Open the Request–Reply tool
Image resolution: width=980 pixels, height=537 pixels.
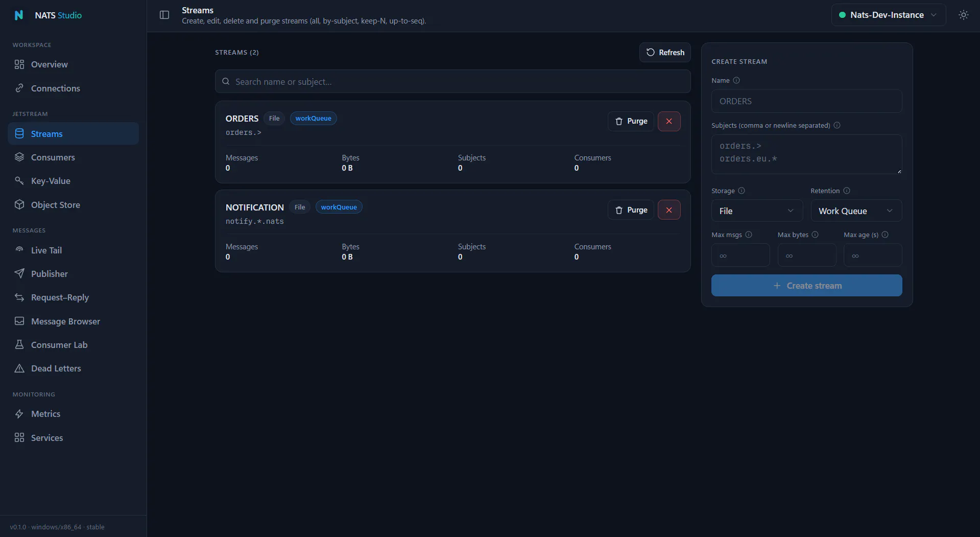click(x=73, y=297)
